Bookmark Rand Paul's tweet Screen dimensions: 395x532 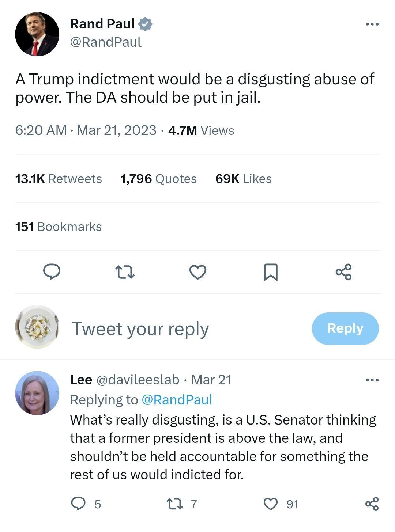[x=271, y=272]
